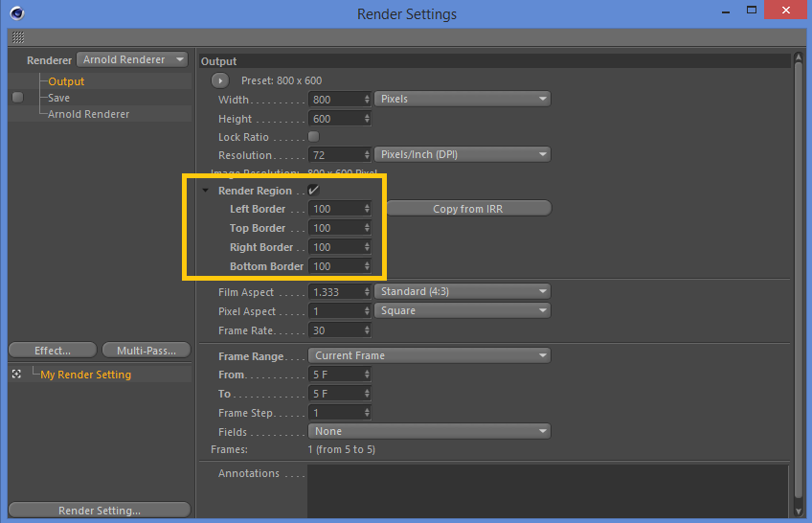The width and height of the screenshot is (812, 523).
Task: Open the Fields dropdown showing None
Action: [429, 431]
